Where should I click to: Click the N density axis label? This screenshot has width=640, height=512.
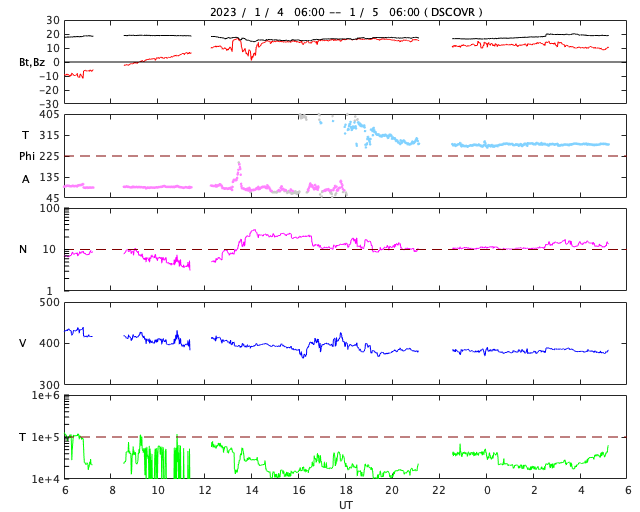point(23,249)
